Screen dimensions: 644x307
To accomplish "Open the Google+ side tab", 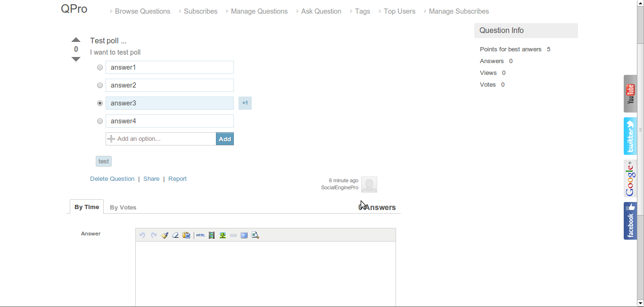I will [x=630, y=178].
